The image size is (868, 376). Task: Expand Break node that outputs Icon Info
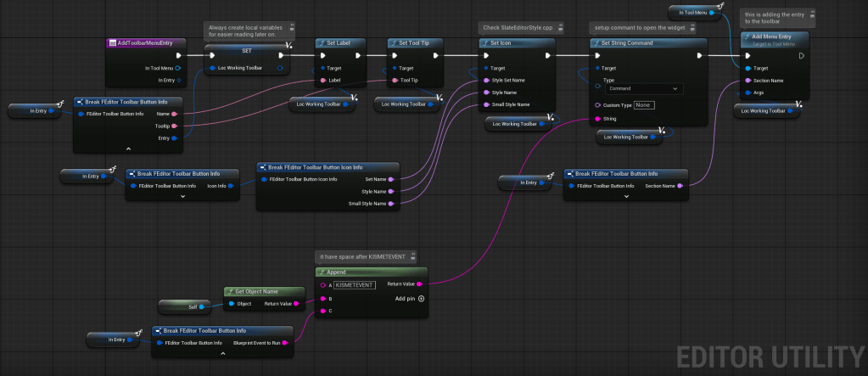(182, 197)
